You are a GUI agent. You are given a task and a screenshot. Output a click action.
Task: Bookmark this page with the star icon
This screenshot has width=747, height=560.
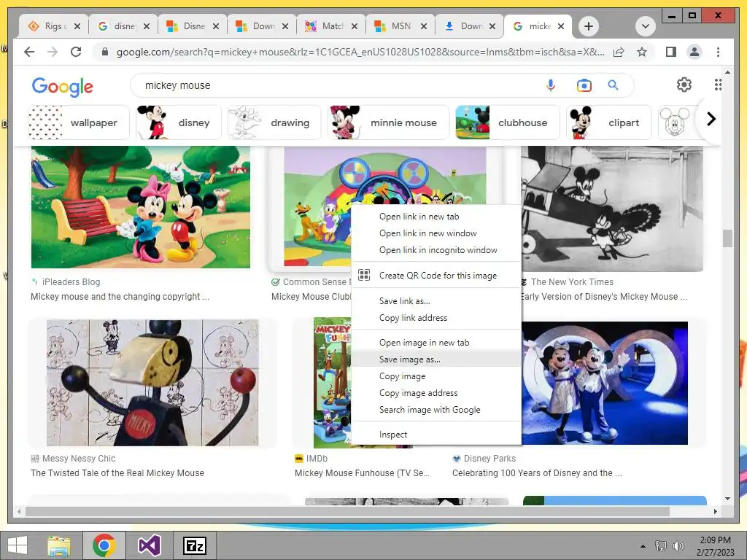pos(642,52)
